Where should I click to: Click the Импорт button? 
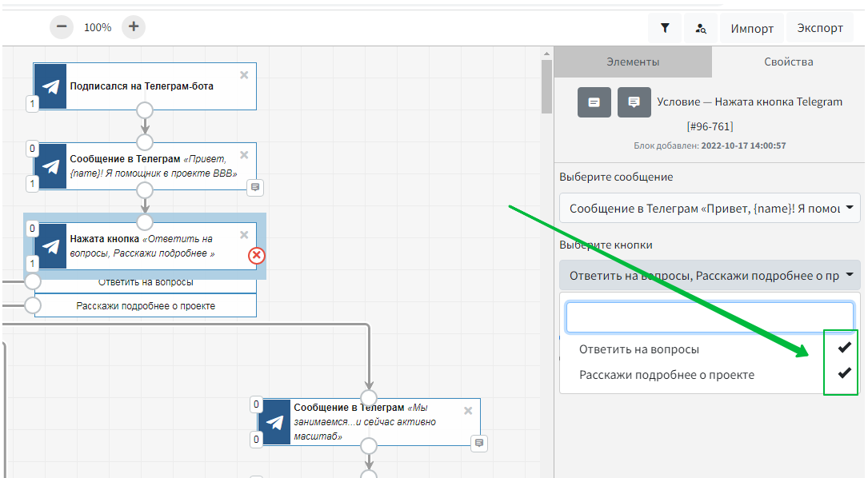pyautogui.click(x=752, y=28)
